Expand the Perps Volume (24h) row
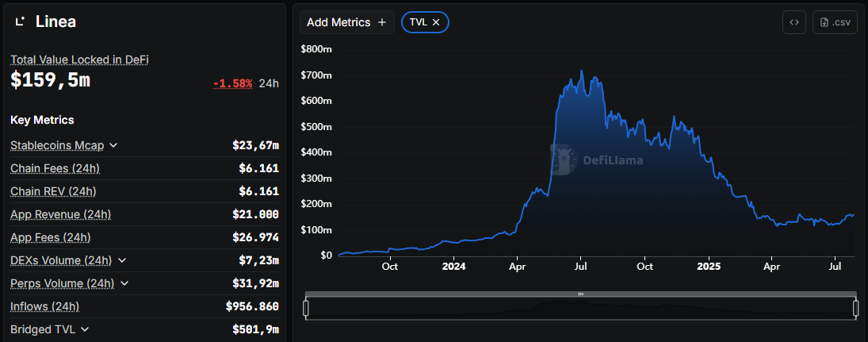 [x=124, y=283]
